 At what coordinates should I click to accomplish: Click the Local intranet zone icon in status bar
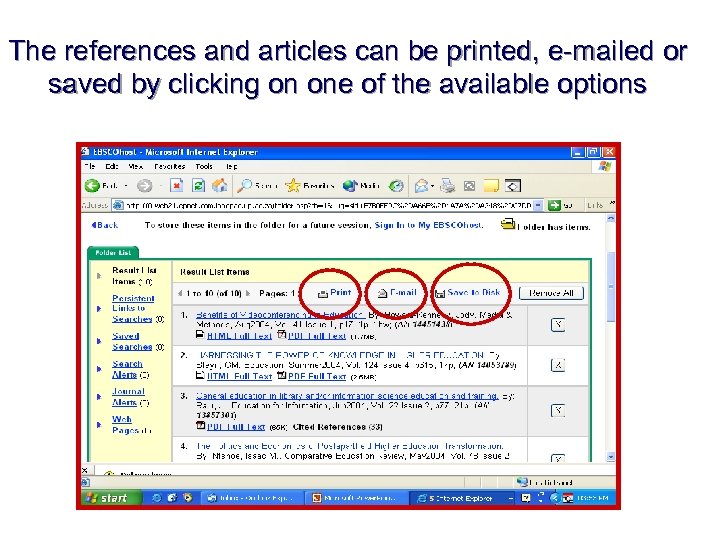522,482
